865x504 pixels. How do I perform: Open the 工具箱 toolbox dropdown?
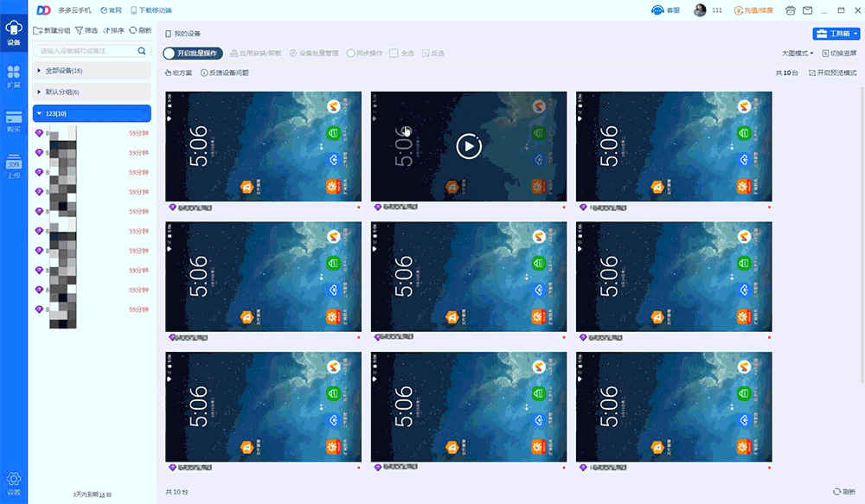point(836,34)
